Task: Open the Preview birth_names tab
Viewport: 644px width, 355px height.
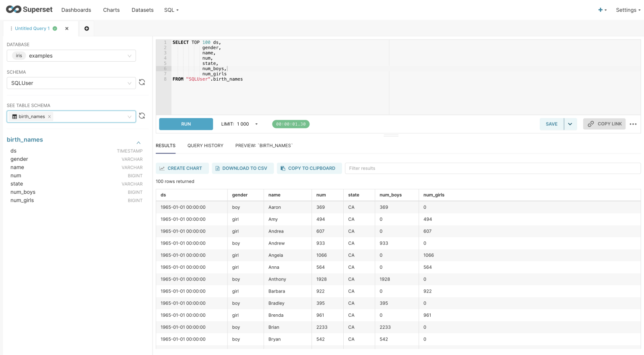Action: pos(264,146)
